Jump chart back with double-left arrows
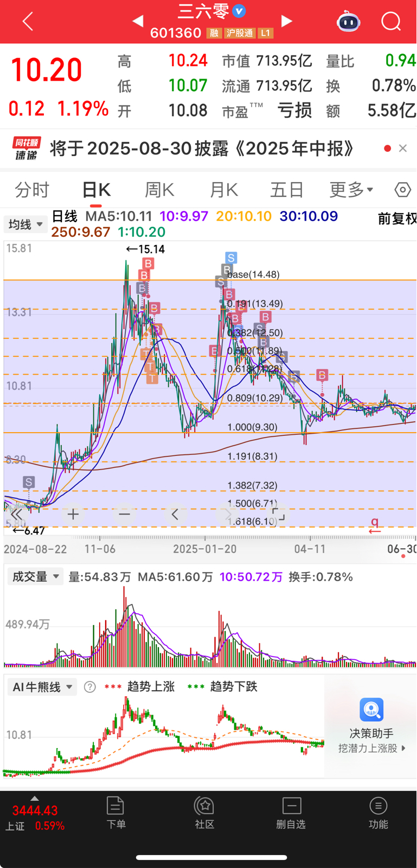This screenshot has width=417, height=868. 17,514
